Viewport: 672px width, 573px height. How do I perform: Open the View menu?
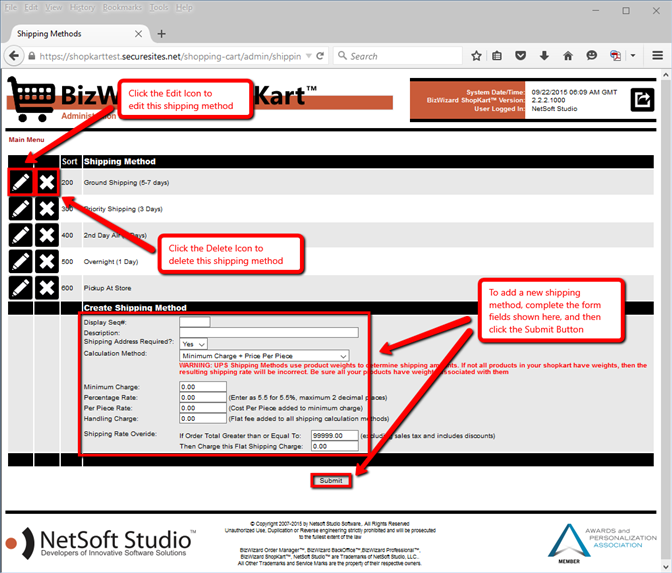54,8
